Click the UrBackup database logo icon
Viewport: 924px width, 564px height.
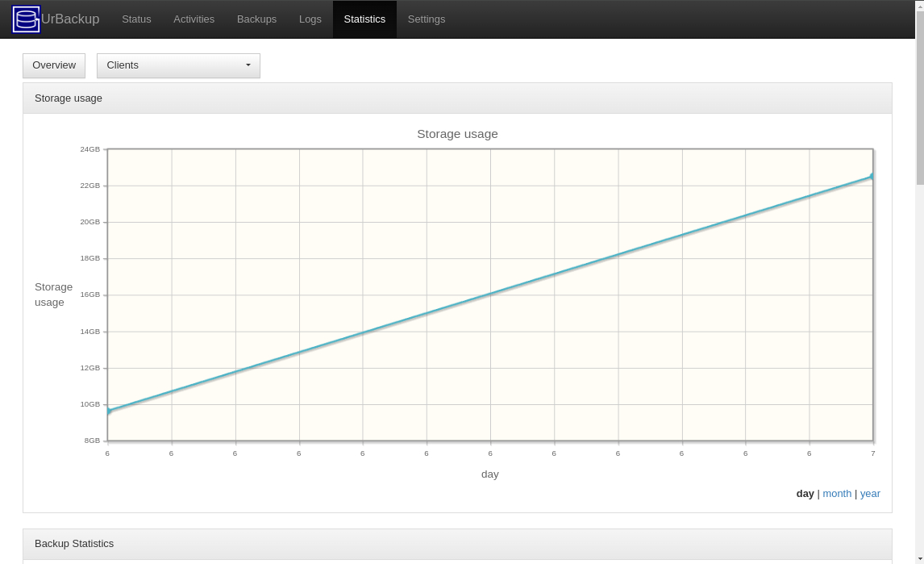(26, 19)
